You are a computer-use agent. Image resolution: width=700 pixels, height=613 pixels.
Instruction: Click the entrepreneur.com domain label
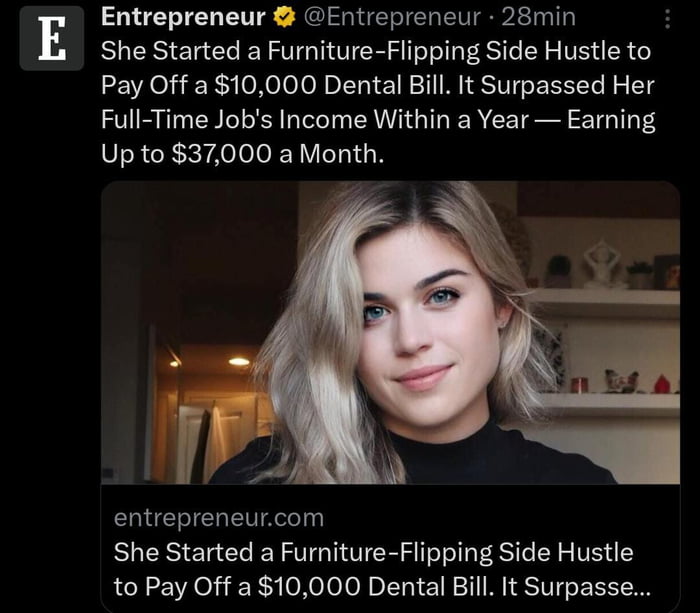219,517
